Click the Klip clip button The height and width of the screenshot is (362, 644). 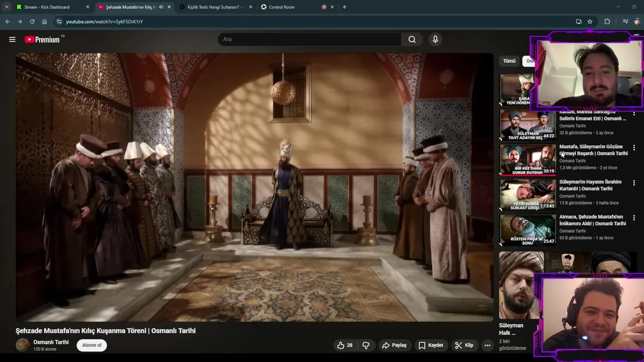[464, 345]
